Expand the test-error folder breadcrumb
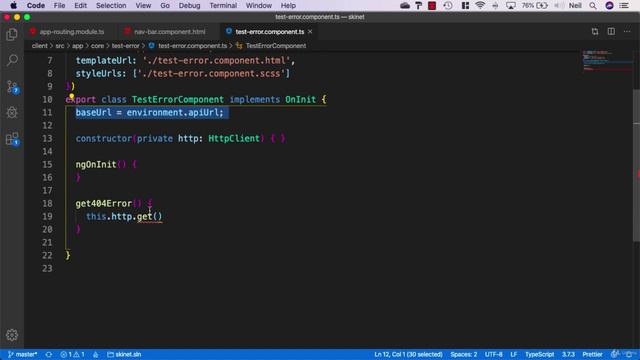Screen dimensions: 640x360 click(x=125, y=46)
